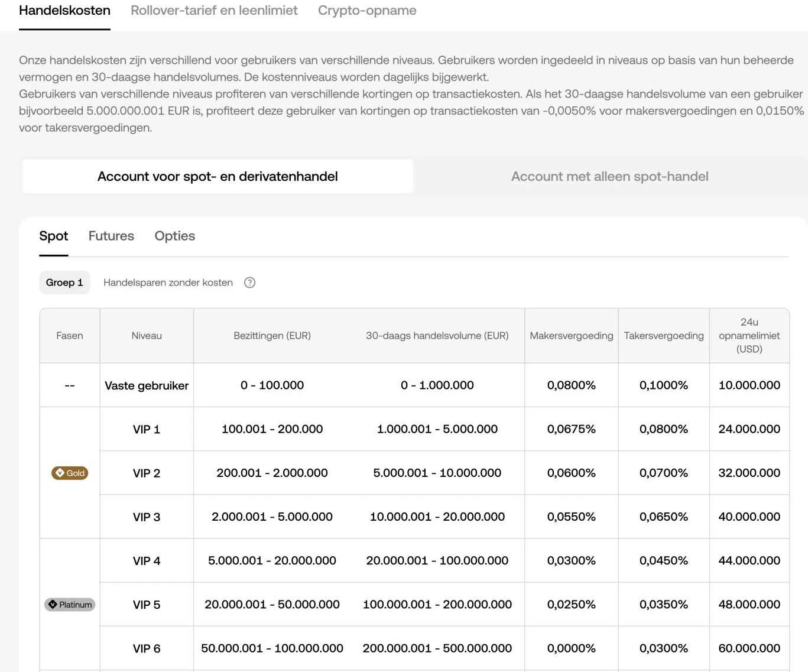Select the VIP 5 level cell
Screen dimensions: 808x672
click(x=147, y=605)
